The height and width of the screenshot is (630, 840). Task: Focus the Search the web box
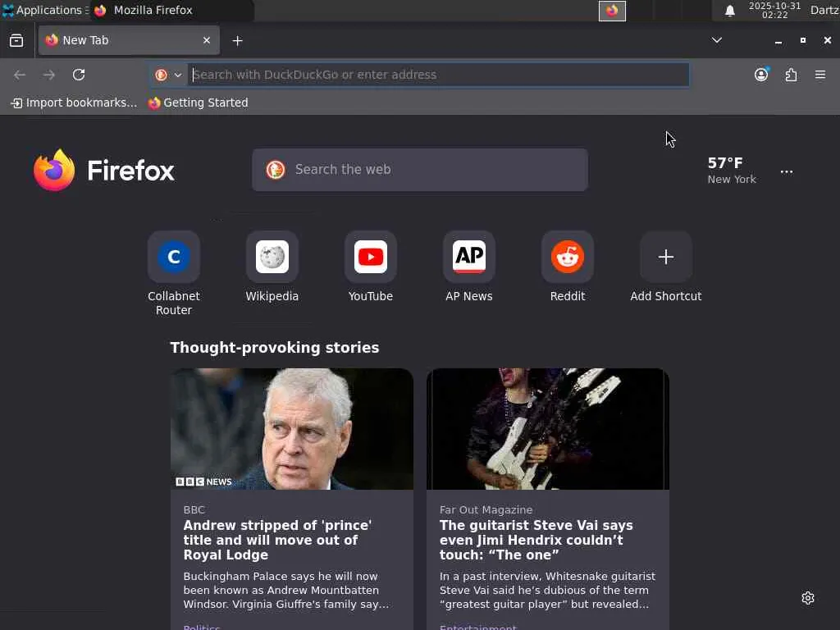[x=420, y=170]
